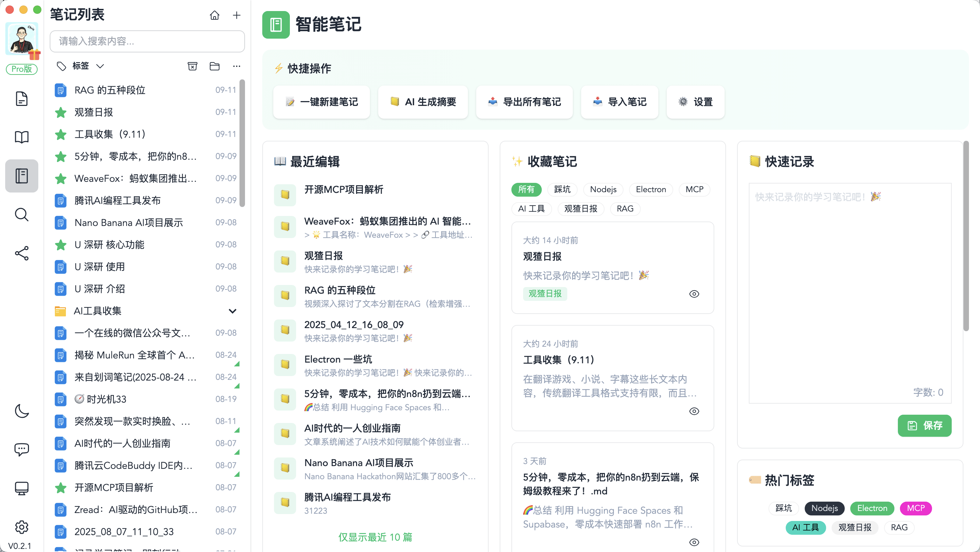Click eye icon on 工具收集（9.11）favorite card

(x=694, y=411)
